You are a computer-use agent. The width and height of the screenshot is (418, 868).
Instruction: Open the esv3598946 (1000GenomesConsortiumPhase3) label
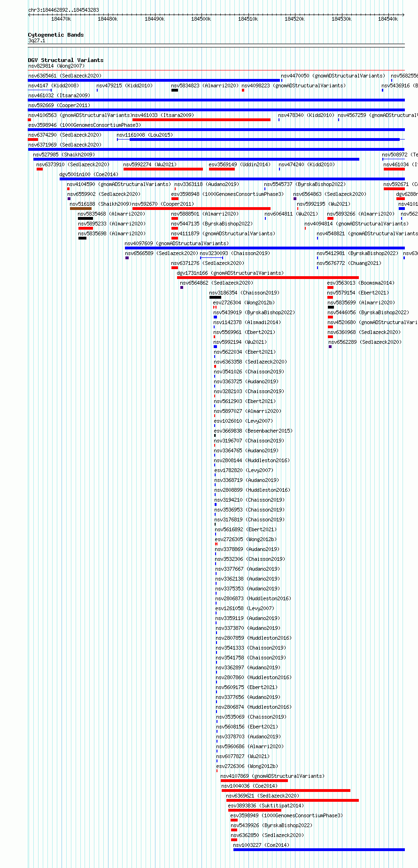(x=85, y=125)
